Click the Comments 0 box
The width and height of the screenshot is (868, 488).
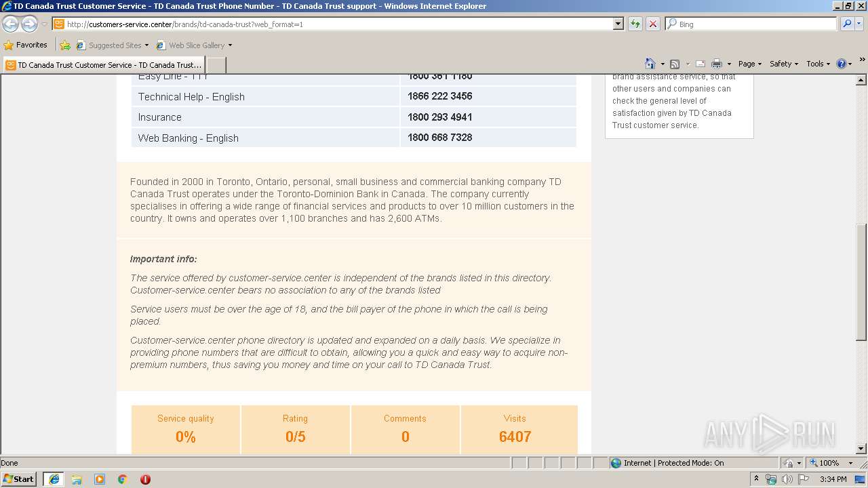406,430
